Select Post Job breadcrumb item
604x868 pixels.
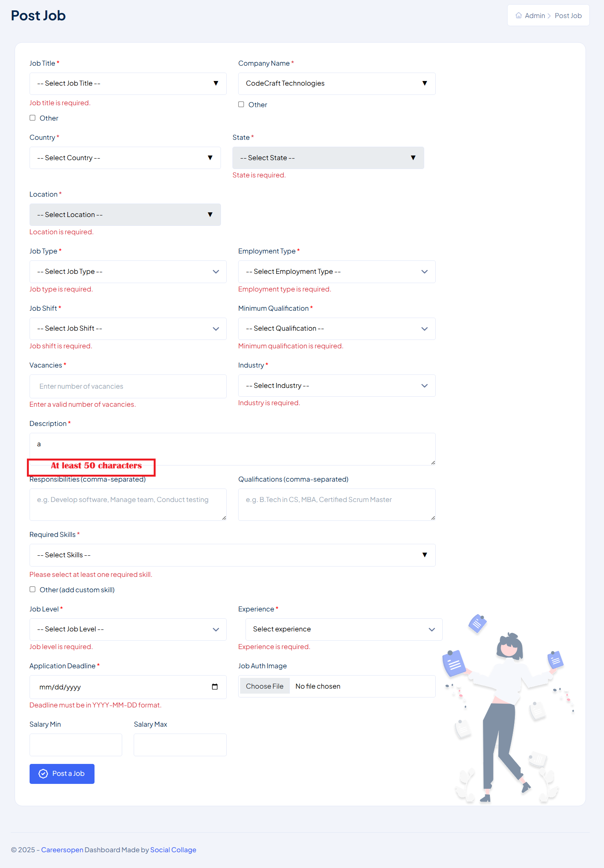tap(568, 15)
